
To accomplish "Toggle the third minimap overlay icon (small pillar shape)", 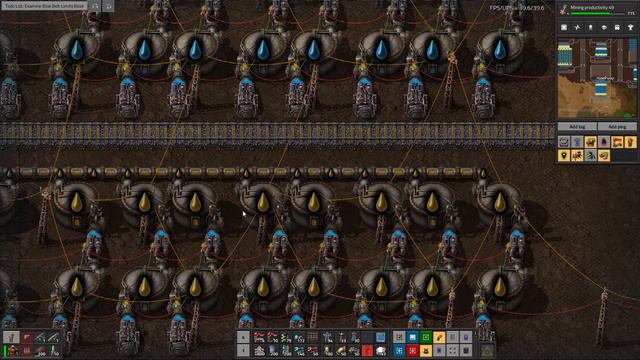I will click(x=591, y=27).
